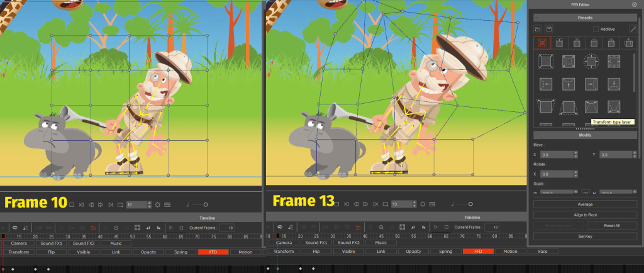Pick the left-arrow squeeze preset
Viewport: 644px width, 273px height.
click(546, 84)
